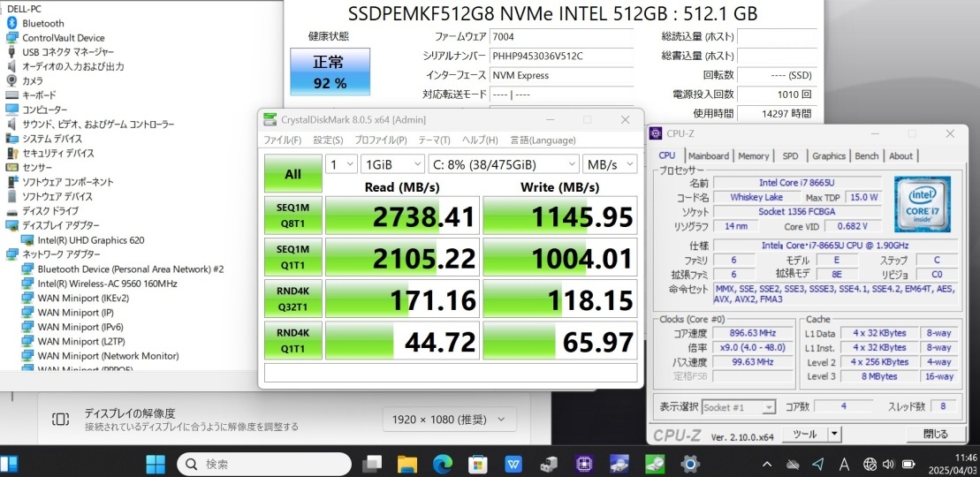Open the 設定(S) menu

(328, 140)
